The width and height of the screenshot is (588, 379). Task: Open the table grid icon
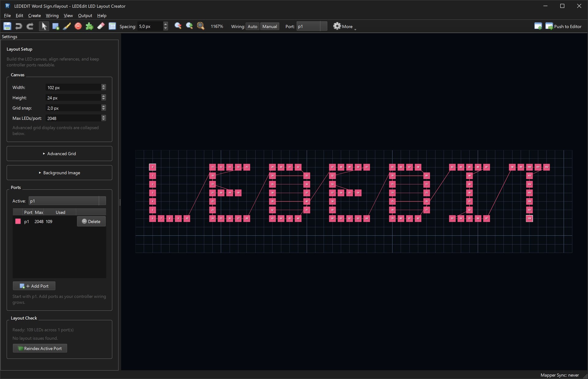(112, 26)
